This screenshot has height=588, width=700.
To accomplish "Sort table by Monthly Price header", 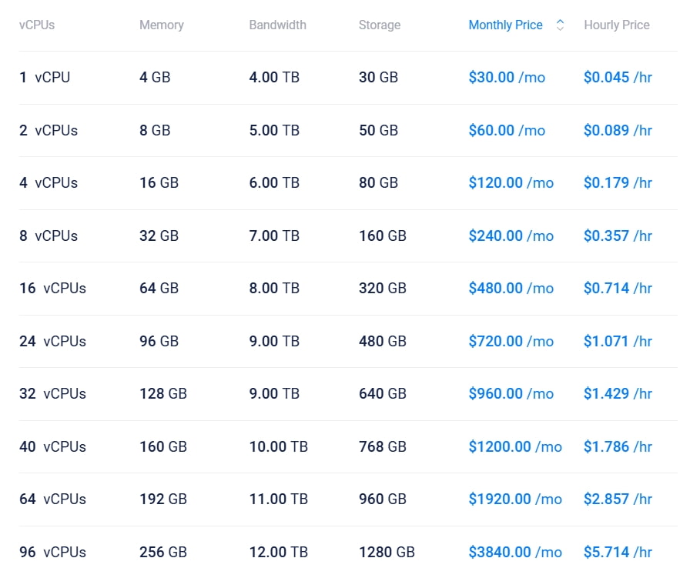I will pos(505,25).
